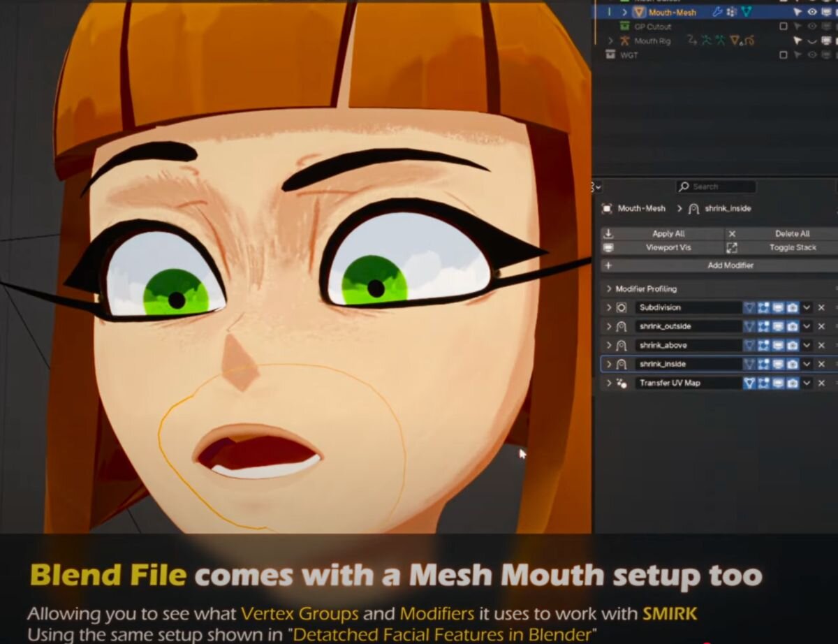Toggle the exclude checkbox for the WGT collection
838x644 pixels.
click(784, 54)
